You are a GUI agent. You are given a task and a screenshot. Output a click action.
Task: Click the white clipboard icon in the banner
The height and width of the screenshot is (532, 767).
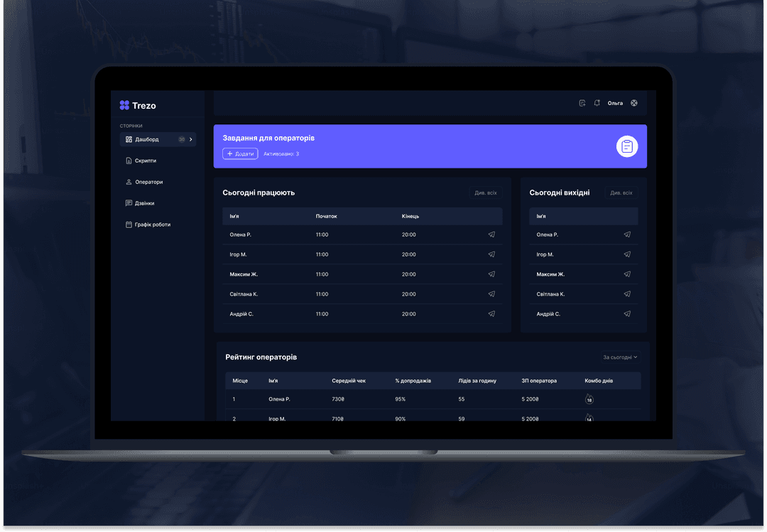[626, 146]
